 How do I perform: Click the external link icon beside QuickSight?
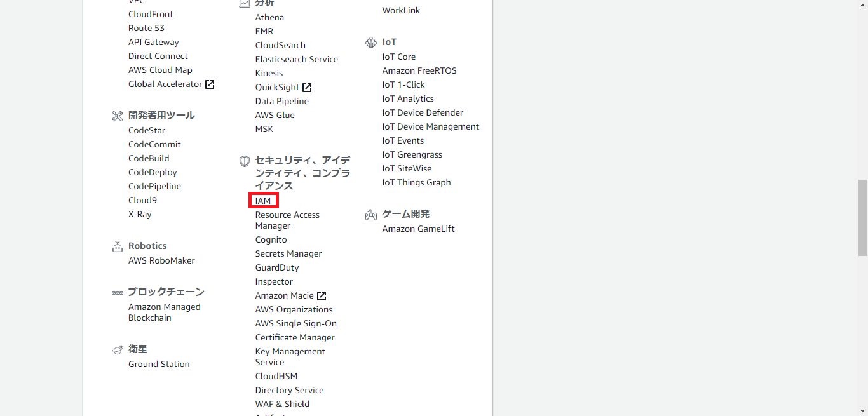point(307,88)
